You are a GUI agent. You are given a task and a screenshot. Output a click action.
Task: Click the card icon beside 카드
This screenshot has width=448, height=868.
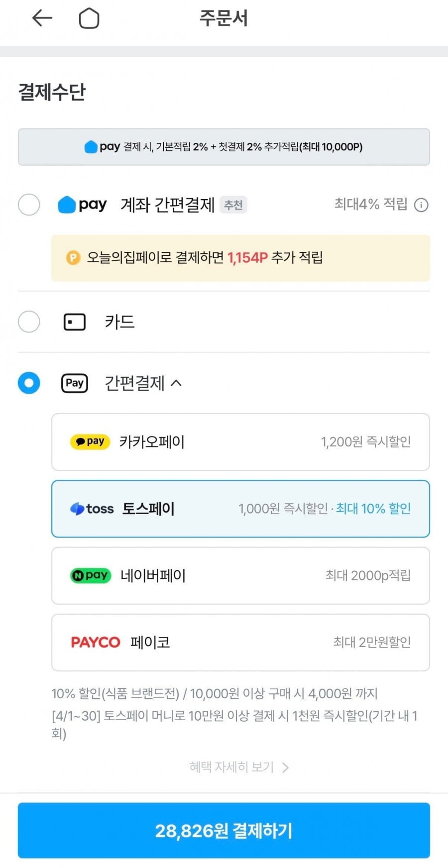(x=75, y=322)
